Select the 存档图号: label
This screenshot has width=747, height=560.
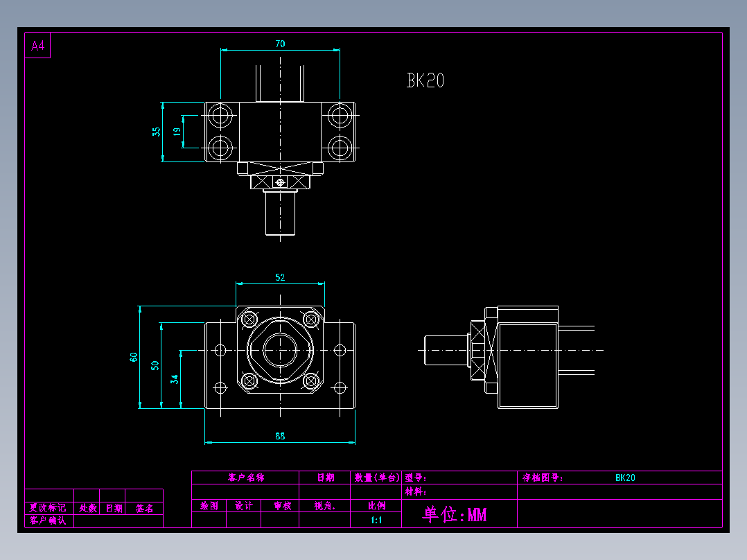(543, 478)
